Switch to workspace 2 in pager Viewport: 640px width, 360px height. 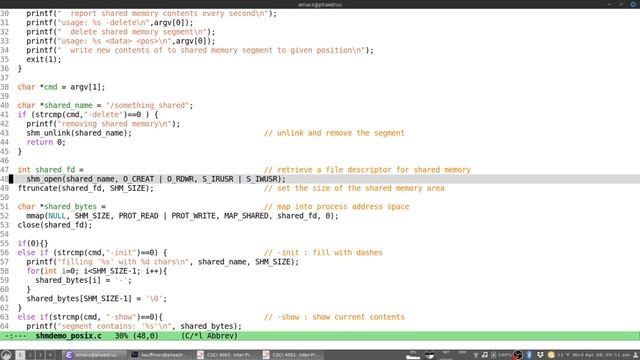tap(30, 355)
